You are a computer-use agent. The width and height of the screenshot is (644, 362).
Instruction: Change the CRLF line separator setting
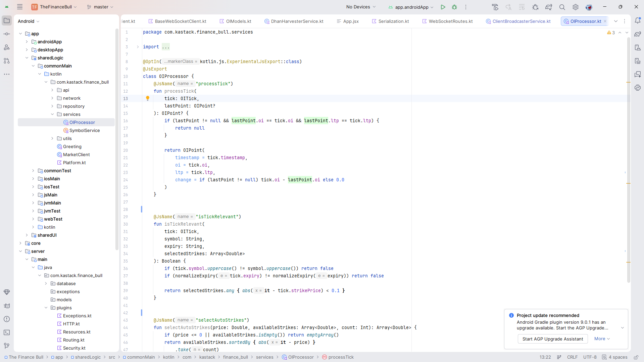(572, 357)
